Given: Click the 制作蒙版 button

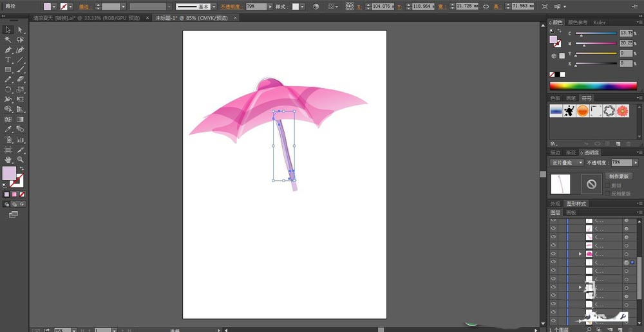Looking at the screenshot, I should tap(618, 176).
